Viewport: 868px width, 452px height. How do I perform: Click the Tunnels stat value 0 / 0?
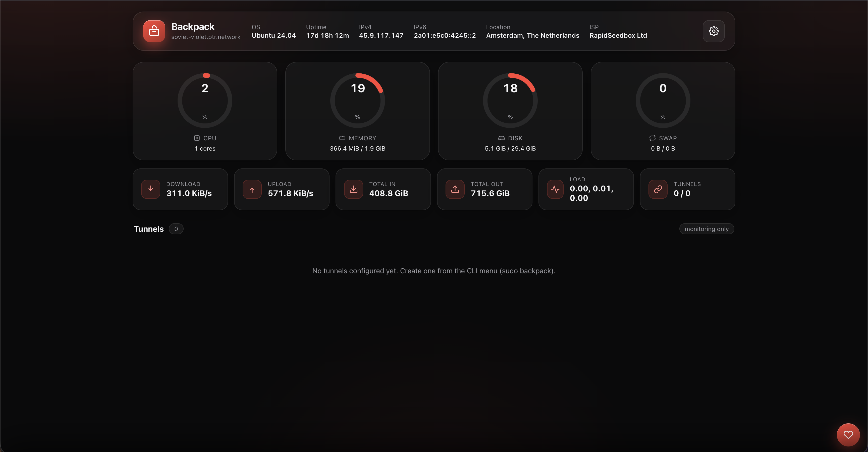pyautogui.click(x=682, y=193)
